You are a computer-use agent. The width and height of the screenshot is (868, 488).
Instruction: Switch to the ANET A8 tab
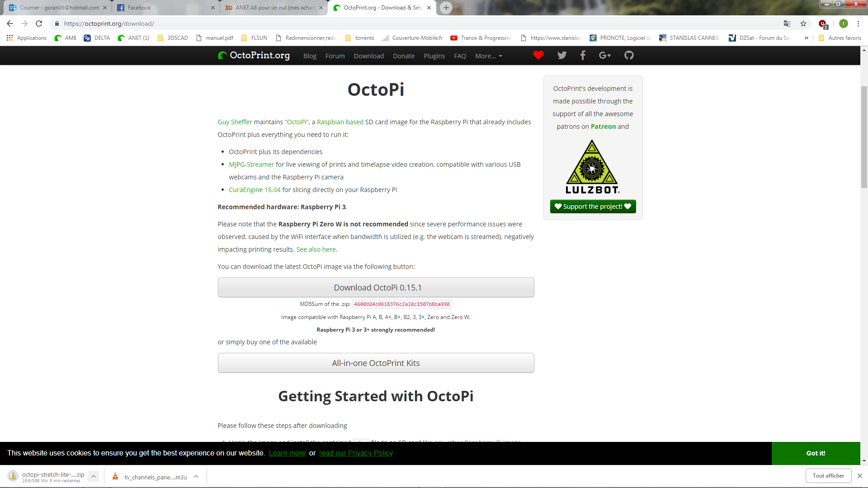coord(274,8)
